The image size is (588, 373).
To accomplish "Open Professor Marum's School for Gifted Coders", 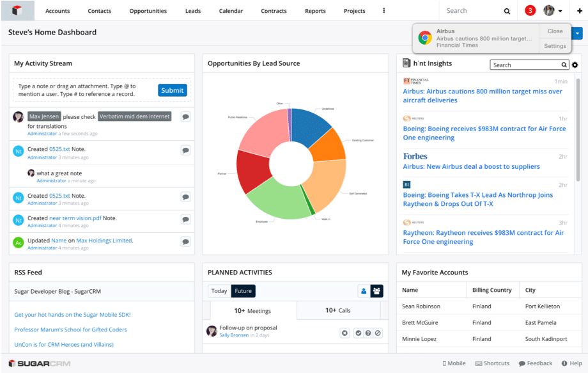I will point(70,329).
